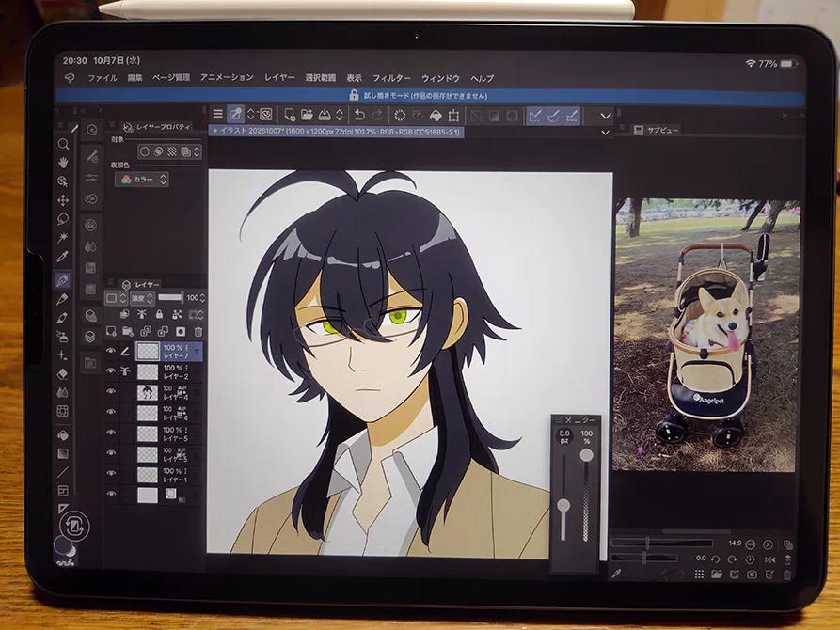Click the corgi photo in Sub View
This screenshot has height=630, width=840.
coord(706,335)
